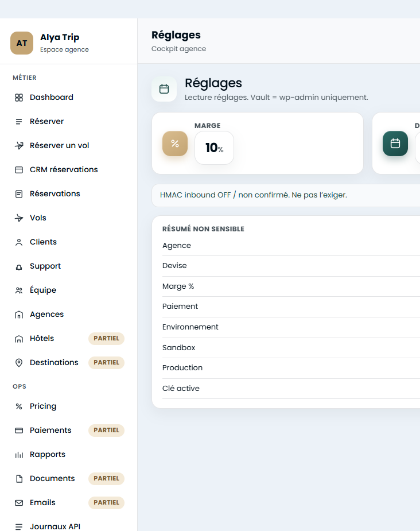Click the Rapports bar chart icon
The width and height of the screenshot is (420, 531).
(19, 455)
